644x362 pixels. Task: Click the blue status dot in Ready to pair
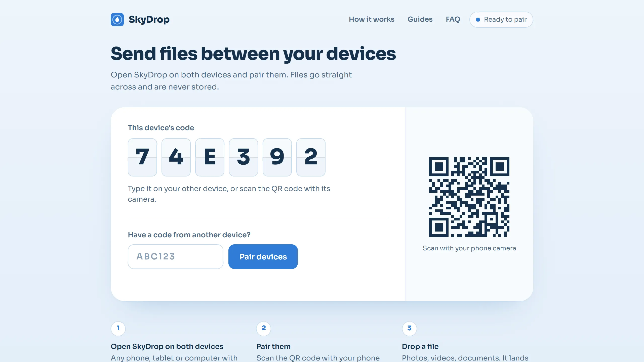click(x=478, y=20)
